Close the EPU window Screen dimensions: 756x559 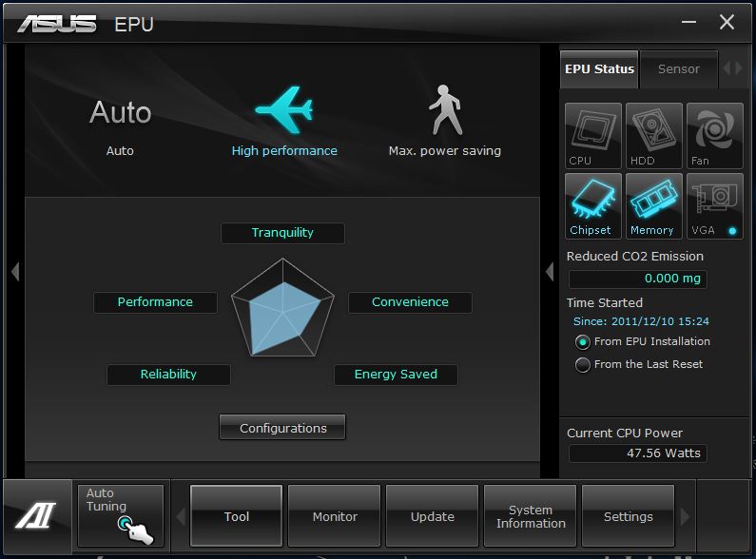tap(727, 22)
